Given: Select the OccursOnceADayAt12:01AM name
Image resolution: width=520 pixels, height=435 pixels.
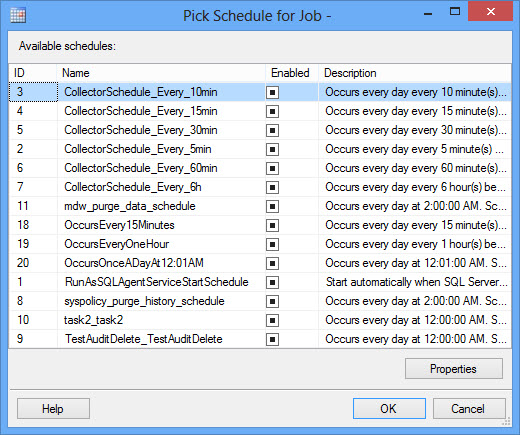Looking at the screenshot, I should (134, 263).
